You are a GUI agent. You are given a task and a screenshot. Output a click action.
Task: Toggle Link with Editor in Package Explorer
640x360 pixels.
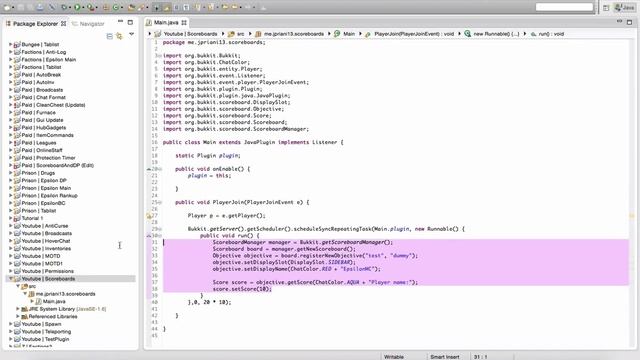point(119,36)
